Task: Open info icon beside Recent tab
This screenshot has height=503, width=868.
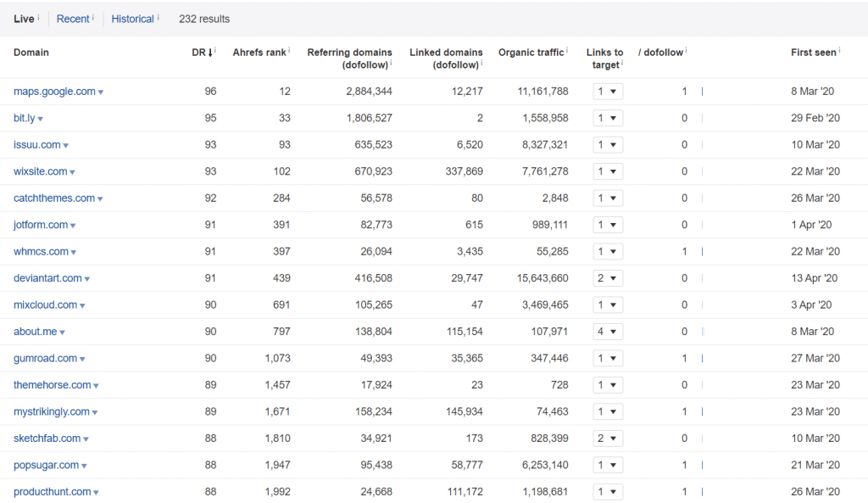Action: click(x=93, y=17)
